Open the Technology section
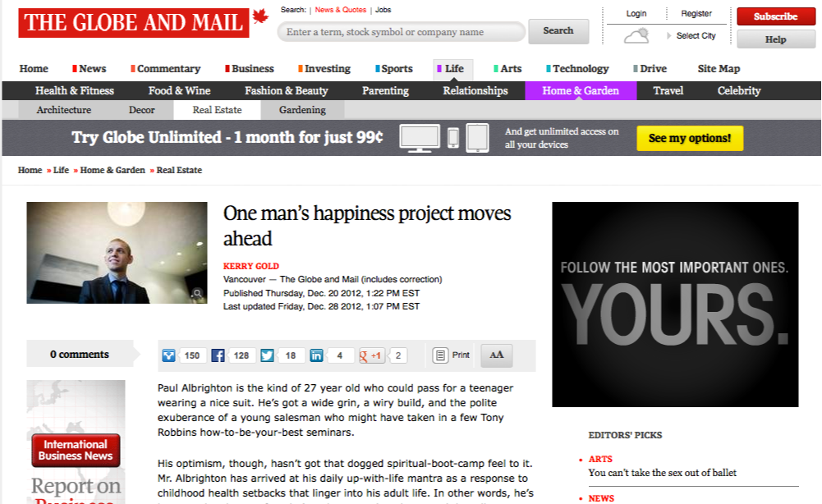 [x=578, y=69]
